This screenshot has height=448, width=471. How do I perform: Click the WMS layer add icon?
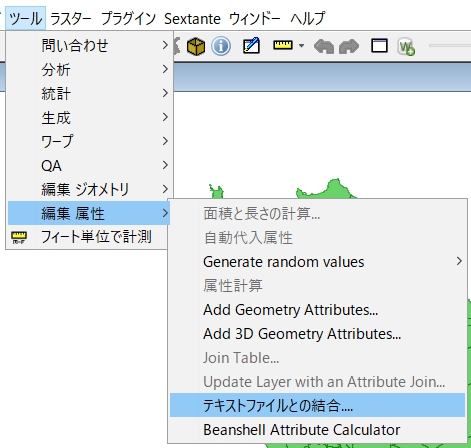(406, 46)
